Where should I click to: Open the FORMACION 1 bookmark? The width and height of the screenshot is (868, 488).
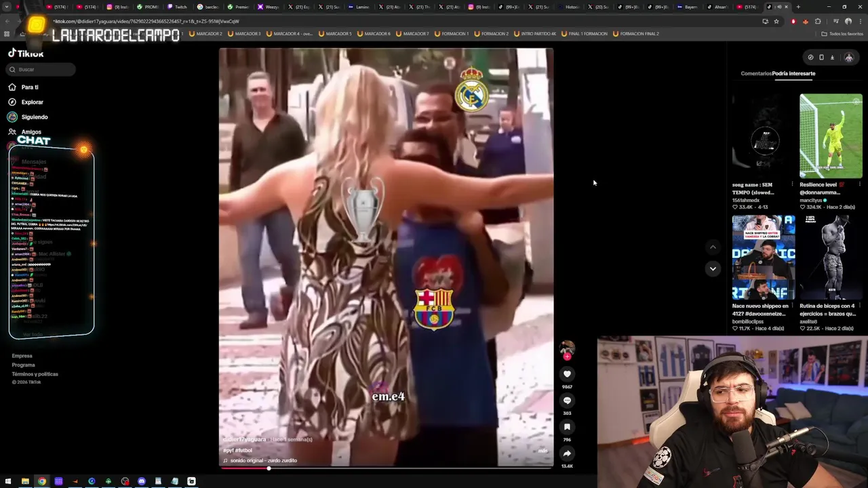click(452, 33)
